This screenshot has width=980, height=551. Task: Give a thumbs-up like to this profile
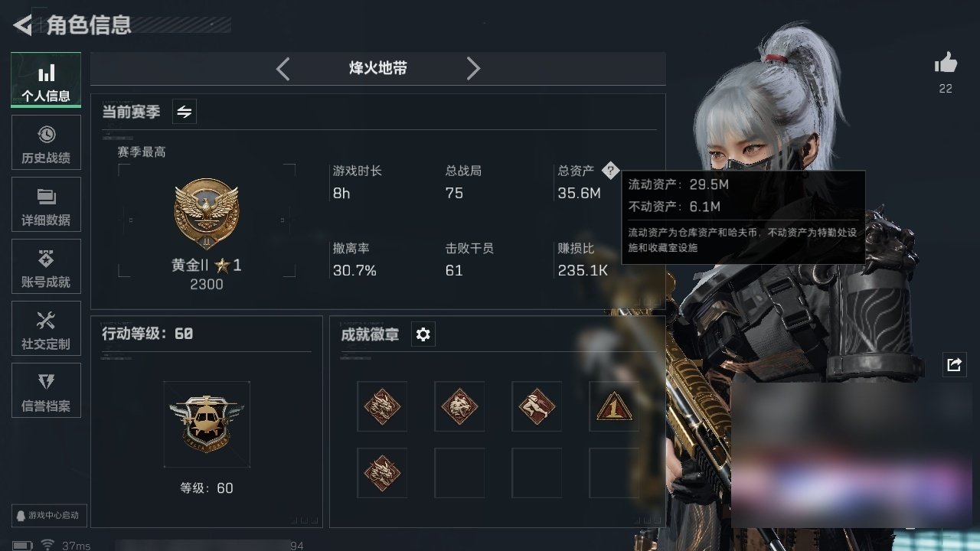point(946,63)
